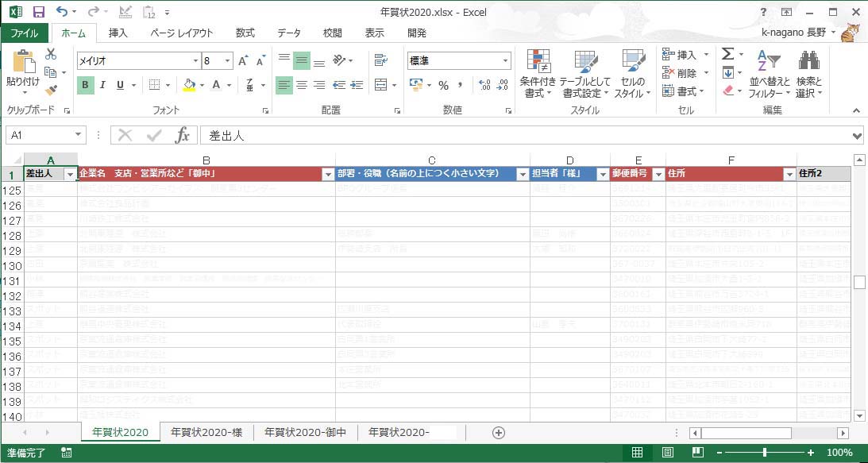Open the font name dropdown メイリオ
The width and height of the screenshot is (868, 463).
click(195, 61)
